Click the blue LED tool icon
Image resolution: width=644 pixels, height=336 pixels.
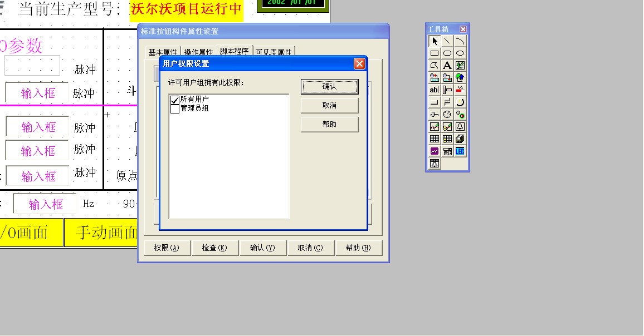click(460, 151)
